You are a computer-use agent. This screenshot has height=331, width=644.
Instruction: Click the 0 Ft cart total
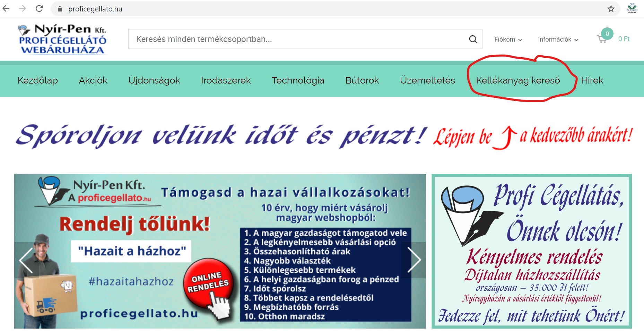click(624, 39)
